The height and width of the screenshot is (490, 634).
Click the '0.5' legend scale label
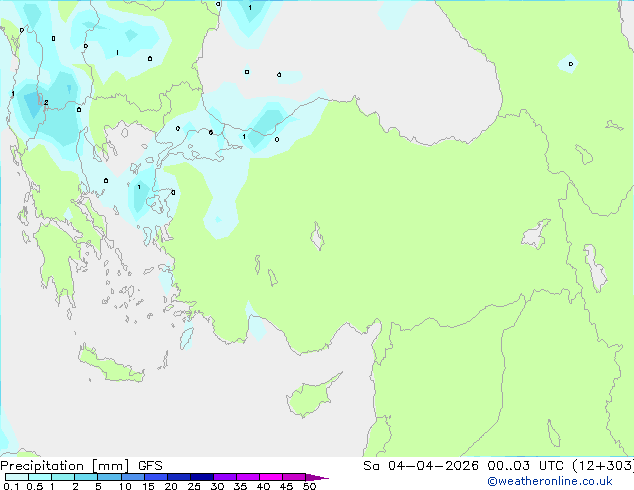pos(35,486)
